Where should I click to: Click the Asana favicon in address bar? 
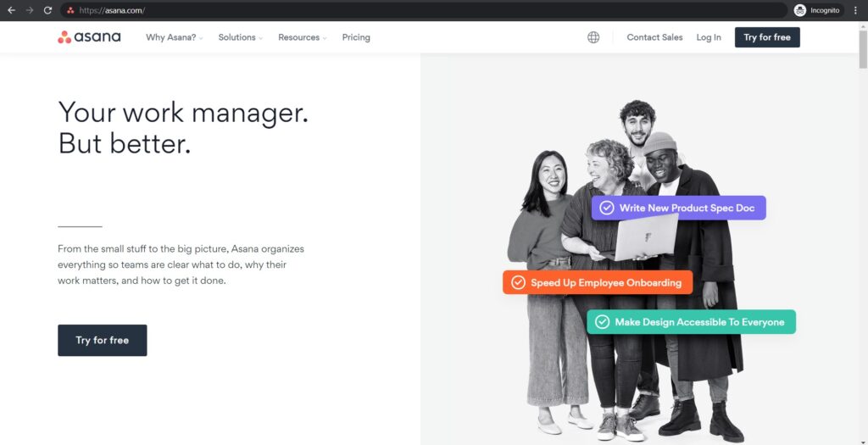(x=70, y=10)
